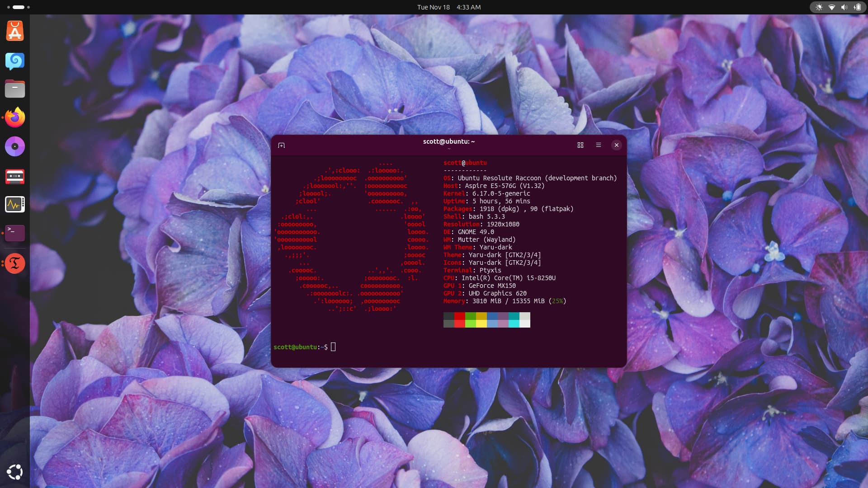Open the clock and calendar panel
Image resolution: width=868 pixels, height=488 pixels.
point(448,7)
